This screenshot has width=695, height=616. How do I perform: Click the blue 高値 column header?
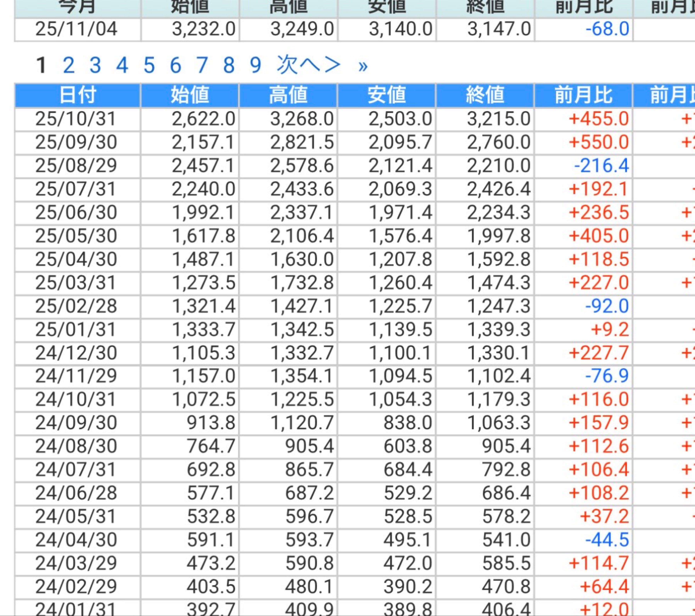[x=288, y=95]
